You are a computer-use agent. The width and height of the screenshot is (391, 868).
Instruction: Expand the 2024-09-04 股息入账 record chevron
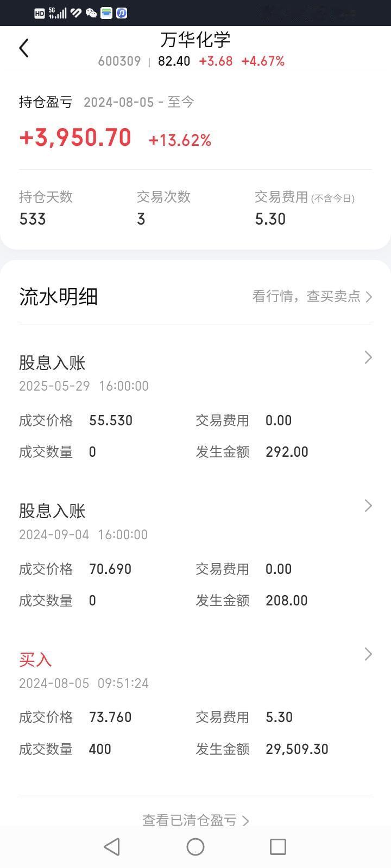(368, 506)
